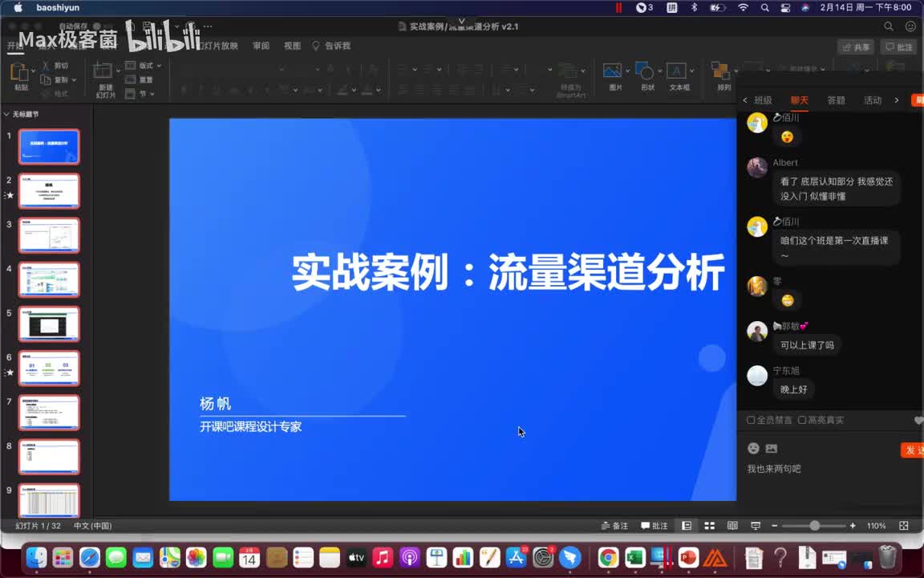Open the Picture (图片) dropdown arrow
Viewport: 924px width, 578px height.
click(627, 71)
